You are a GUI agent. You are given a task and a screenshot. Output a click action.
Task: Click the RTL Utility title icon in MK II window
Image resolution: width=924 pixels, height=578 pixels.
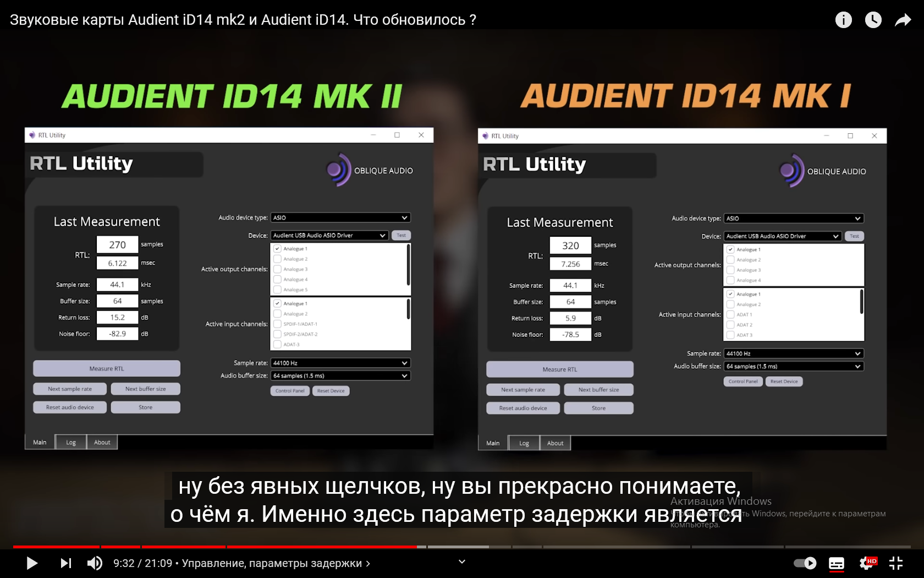(x=32, y=135)
